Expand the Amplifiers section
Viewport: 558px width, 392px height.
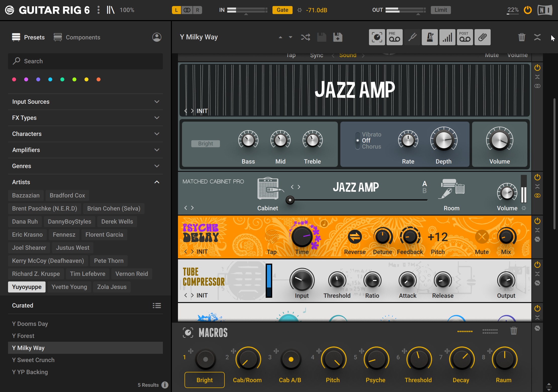coord(85,150)
